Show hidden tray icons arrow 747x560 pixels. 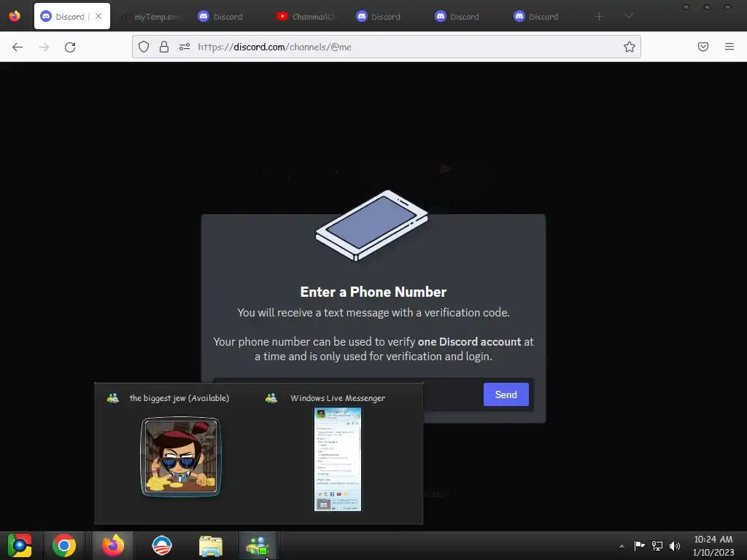tap(622, 545)
